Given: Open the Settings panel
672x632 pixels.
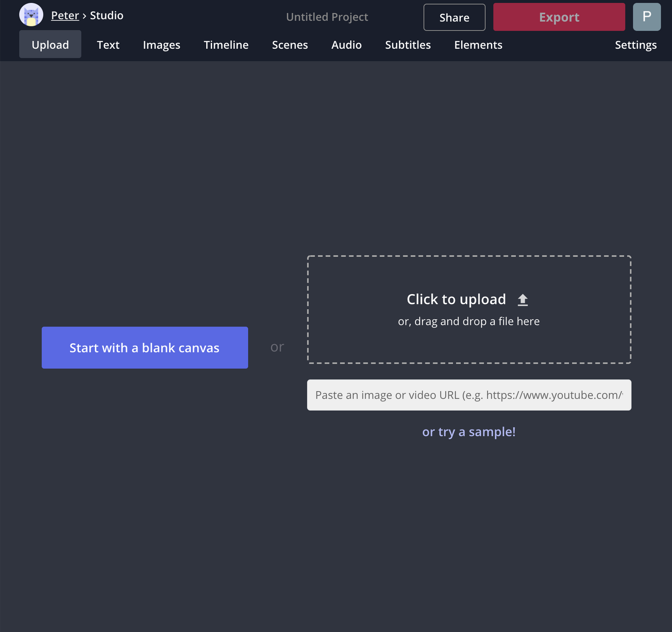Looking at the screenshot, I should [x=635, y=45].
